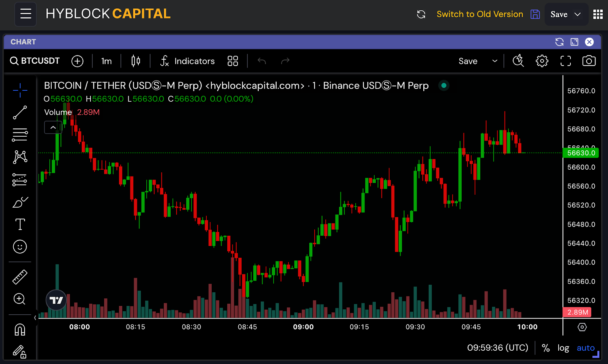Open indicator templates grid icon
This screenshot has height=364, width=608.
233,61
